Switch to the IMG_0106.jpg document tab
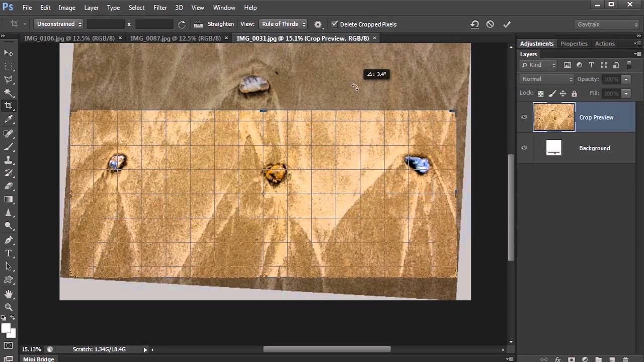This screenshot has height=362, width=644. (69, 38)
